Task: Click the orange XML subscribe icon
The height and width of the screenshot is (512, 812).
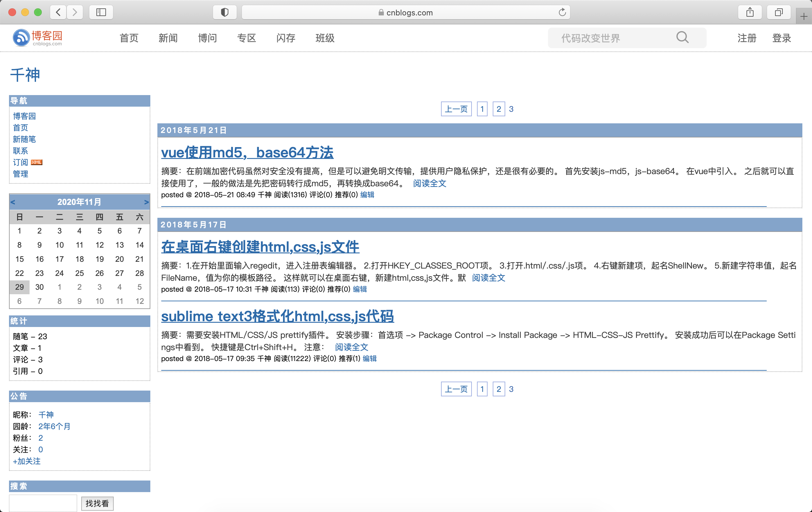Action: (x=36, y=162)
